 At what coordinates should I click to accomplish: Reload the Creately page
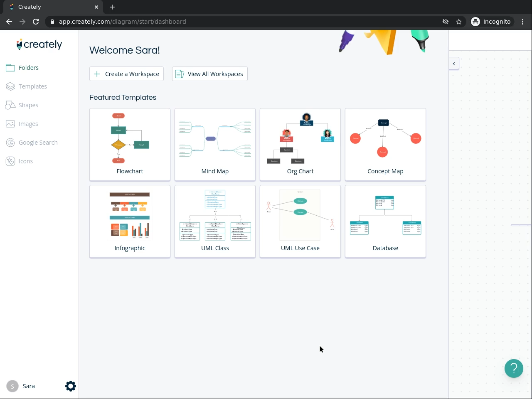point(36,22)
